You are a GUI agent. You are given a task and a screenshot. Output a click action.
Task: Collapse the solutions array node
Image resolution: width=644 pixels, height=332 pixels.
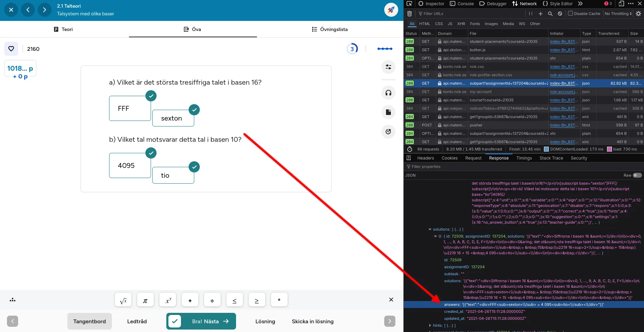point(430,229)
